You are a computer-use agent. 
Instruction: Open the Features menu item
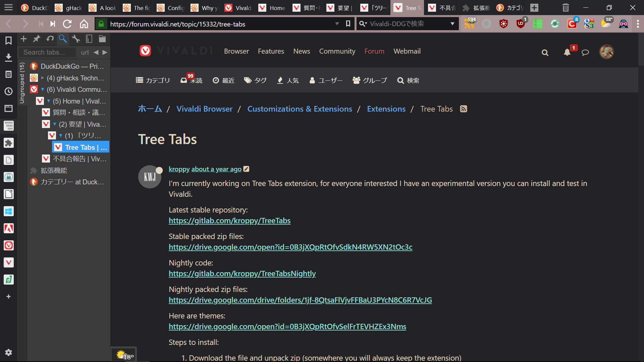pos(271,51)
